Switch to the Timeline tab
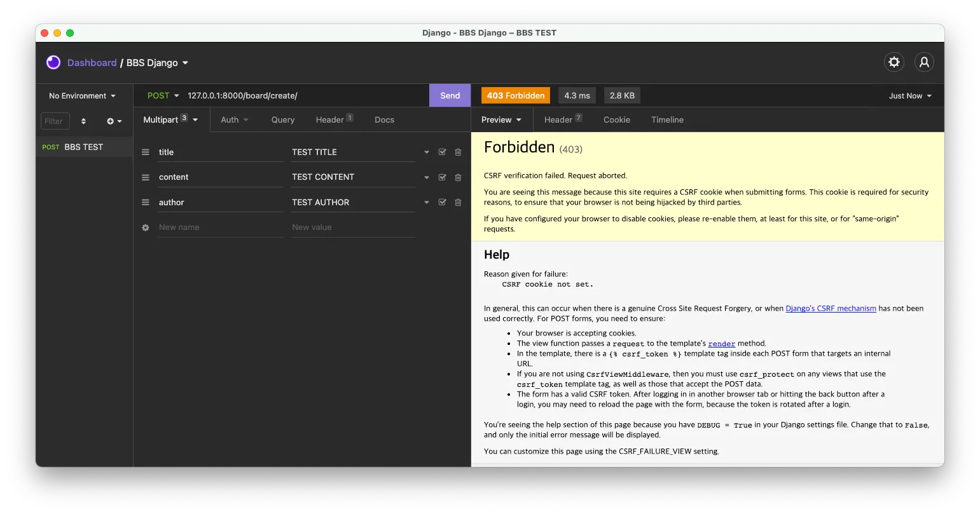Screen dimensions: 980x514 coord(668,119)
